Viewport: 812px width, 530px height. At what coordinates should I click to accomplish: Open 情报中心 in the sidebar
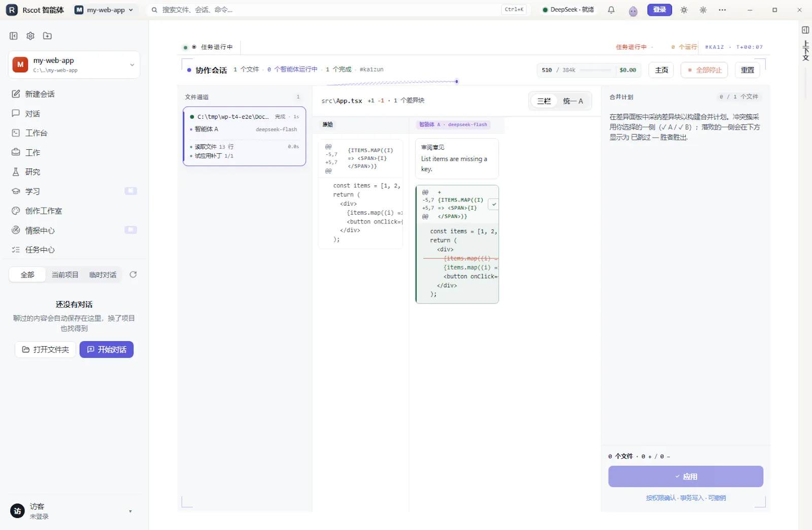click(x=74, y=230)
